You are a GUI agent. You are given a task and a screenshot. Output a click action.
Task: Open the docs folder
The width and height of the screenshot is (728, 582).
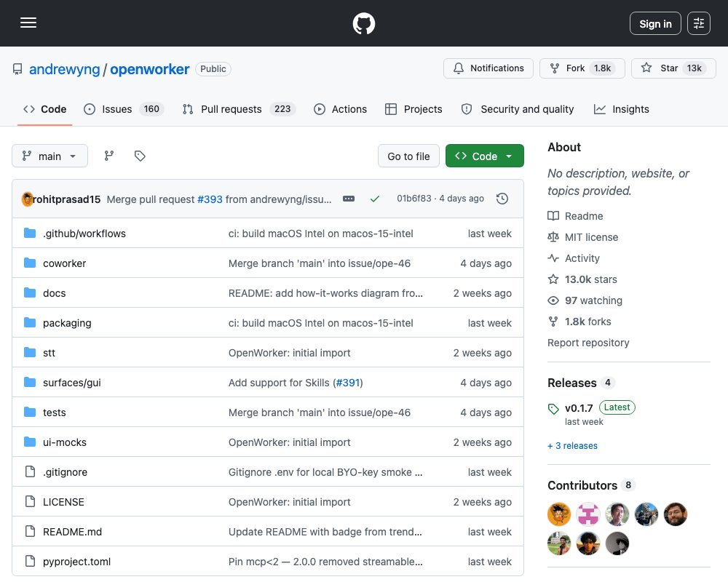pos(55,293)
